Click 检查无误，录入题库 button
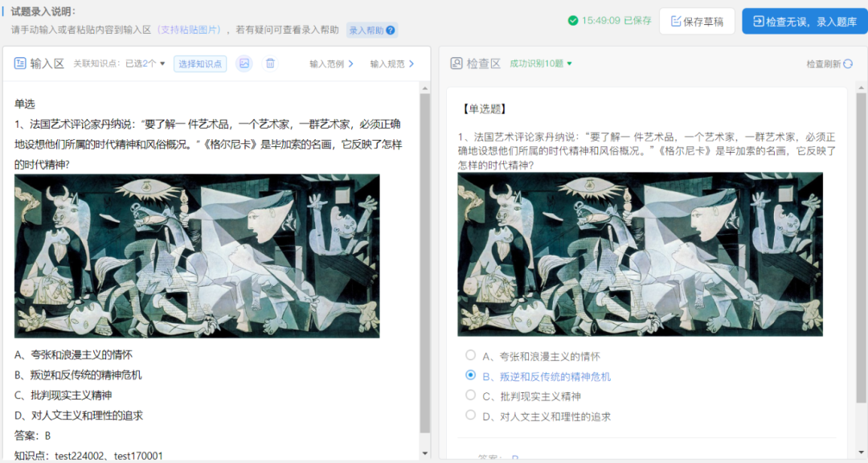 pyautogui.click(x=805, y=21)
